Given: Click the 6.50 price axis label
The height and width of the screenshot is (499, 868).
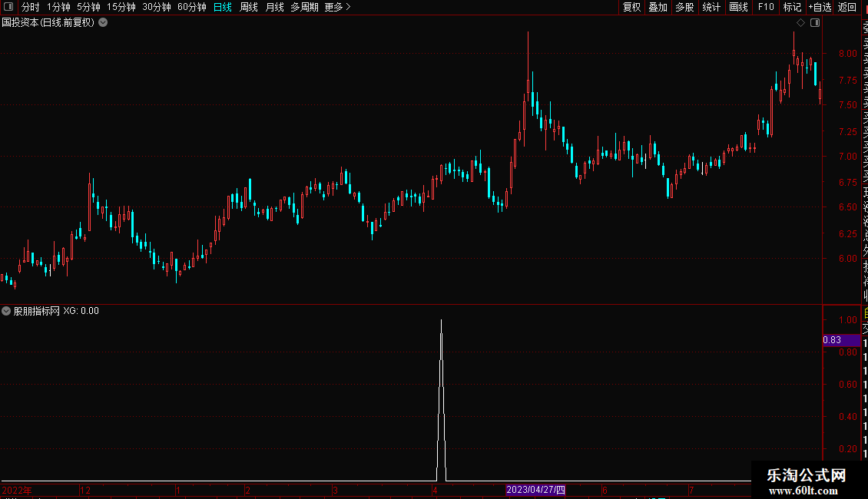Looking at the screenshot, I should (847, 207).
